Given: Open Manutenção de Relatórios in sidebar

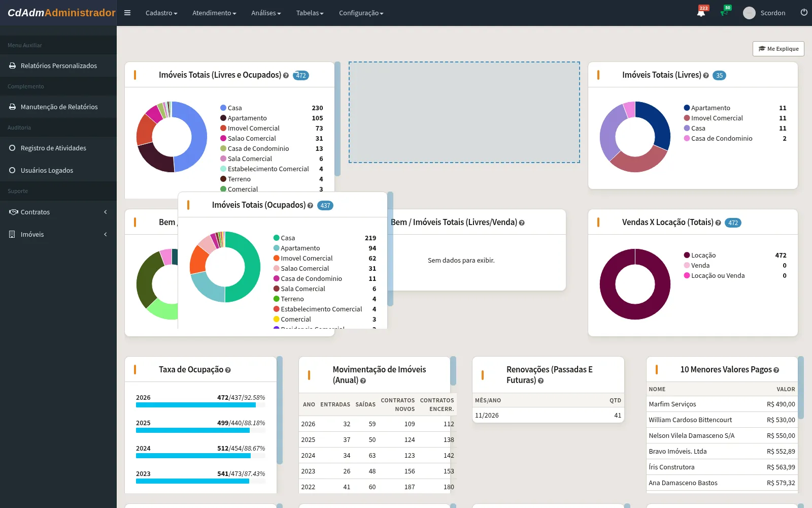Looking at the screenshot, I should click(58, 107).
